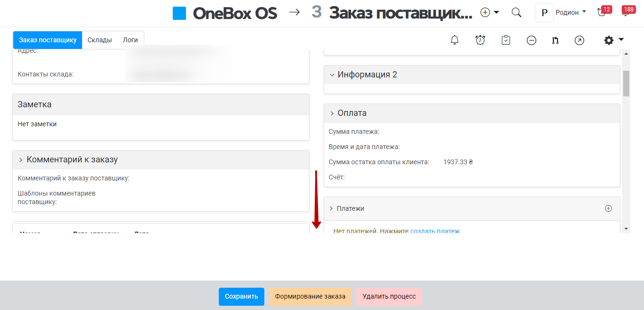Open the circled arrow share icon
This screenshot has height=310, width=644.
point(579,40)
